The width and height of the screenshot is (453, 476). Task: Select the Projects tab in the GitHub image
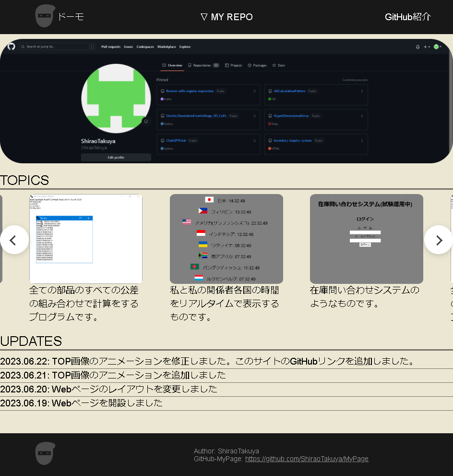point(234,65)
